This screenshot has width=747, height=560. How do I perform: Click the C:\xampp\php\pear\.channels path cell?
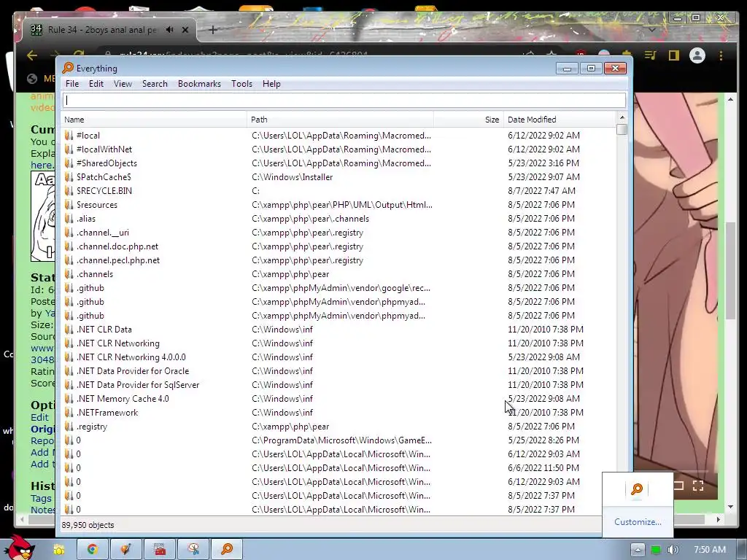point(310,219)
